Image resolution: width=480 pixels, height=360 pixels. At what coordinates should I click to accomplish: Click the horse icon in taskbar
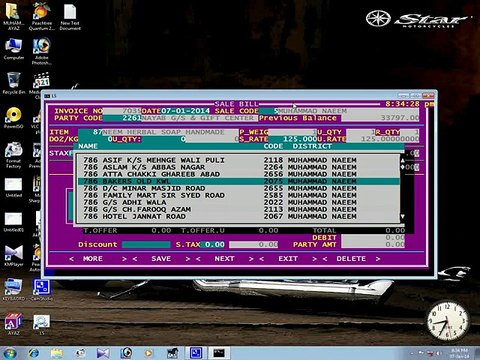pyautogui.click(x=172, y=353)
